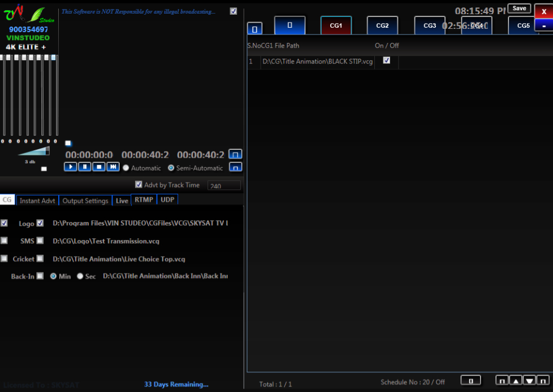Click the move-up arrow below the schedule list
Screen dimensions: 553x392
tap(516, 381)
